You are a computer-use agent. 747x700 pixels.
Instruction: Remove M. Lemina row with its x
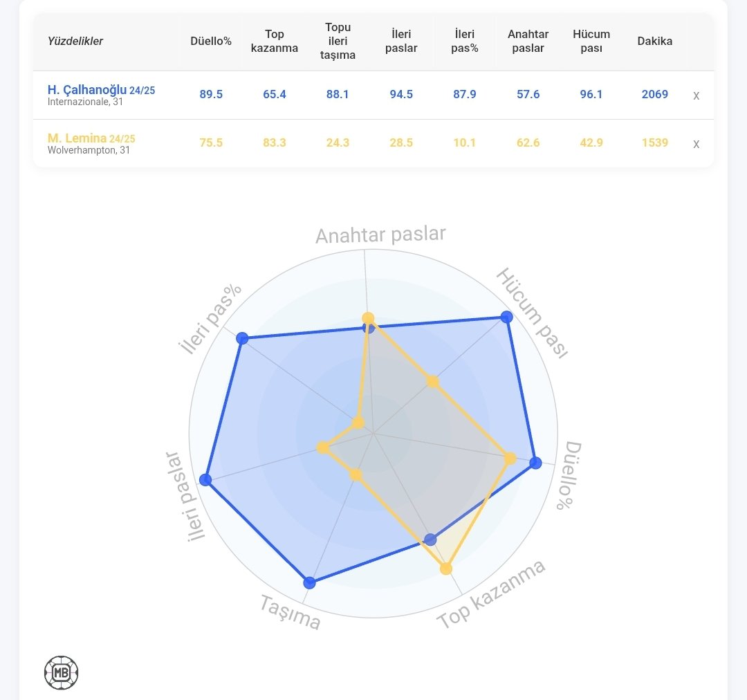coord(696,143)
